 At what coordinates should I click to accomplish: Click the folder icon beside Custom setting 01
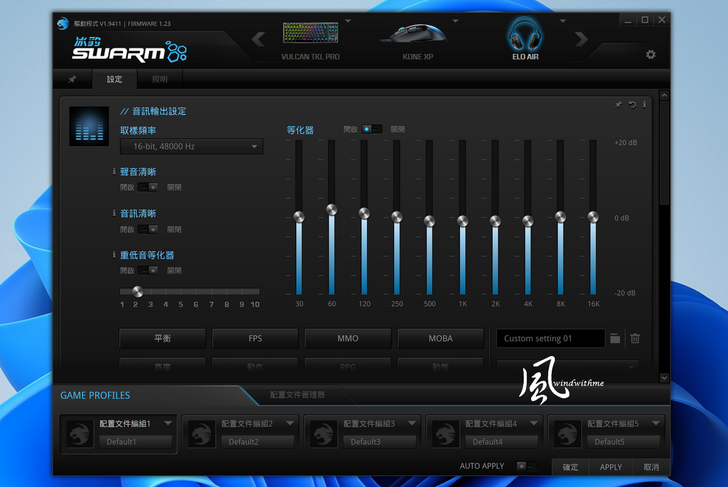615,339
